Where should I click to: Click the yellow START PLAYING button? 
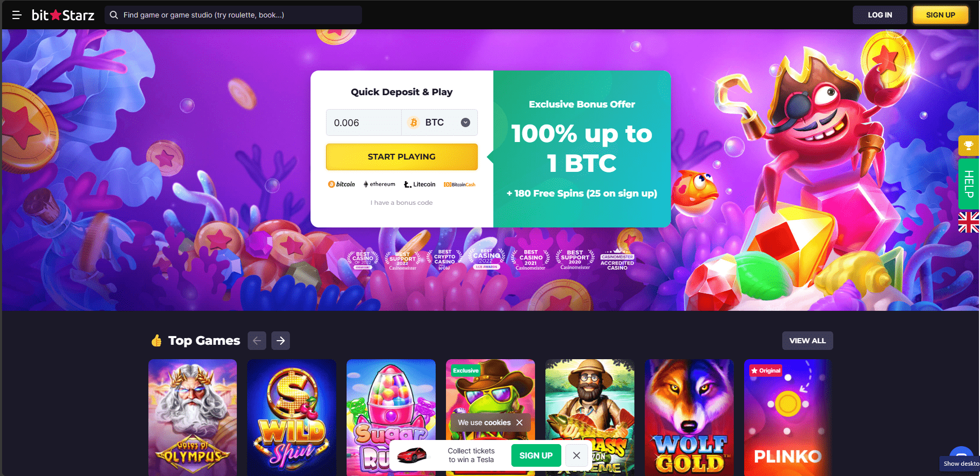click(402, 156)
